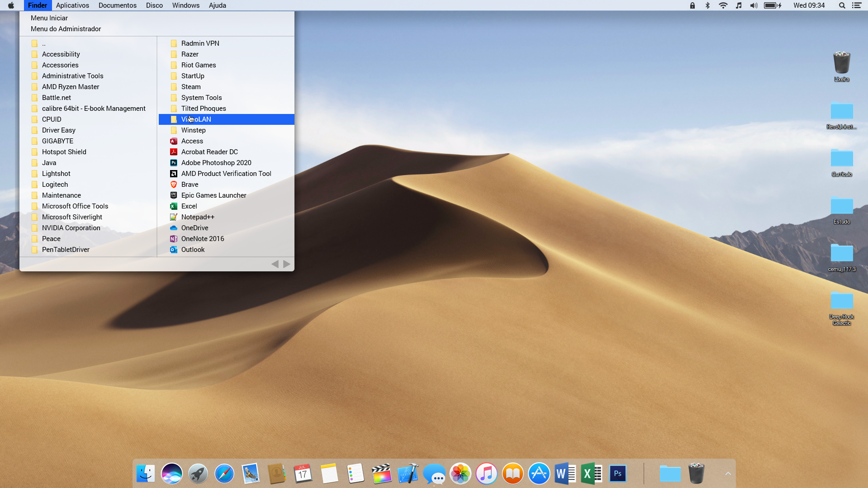This screenshot has width=868, height=488.
Task: Open Xcode hammer icon in dock
Action: (408, 474)
